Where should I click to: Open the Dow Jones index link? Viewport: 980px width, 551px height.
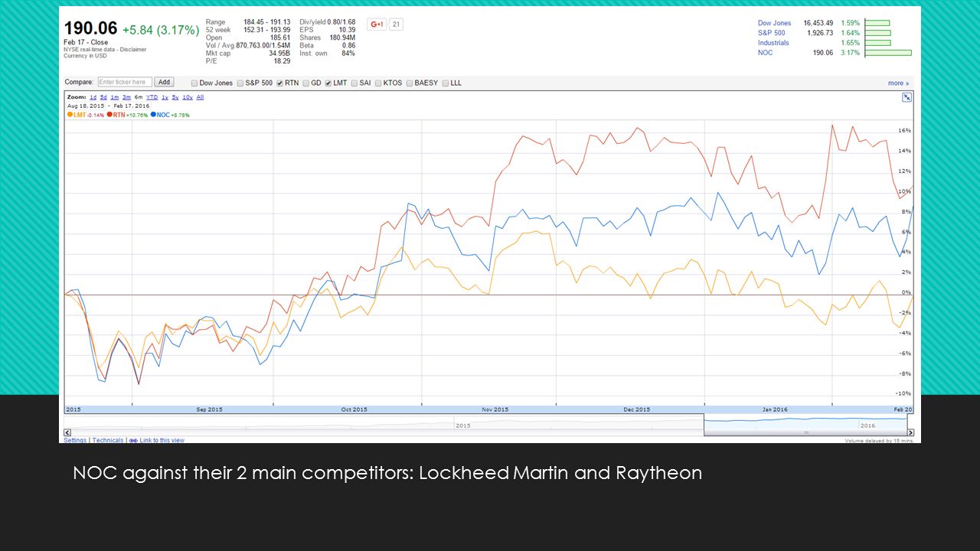click(x=774, y=23)
